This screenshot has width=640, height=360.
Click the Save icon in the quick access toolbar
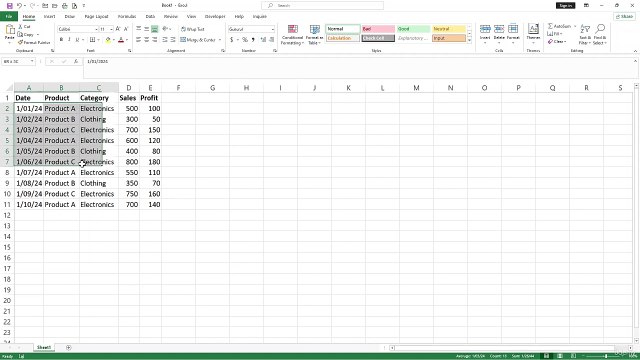click(x=9, y=6)
